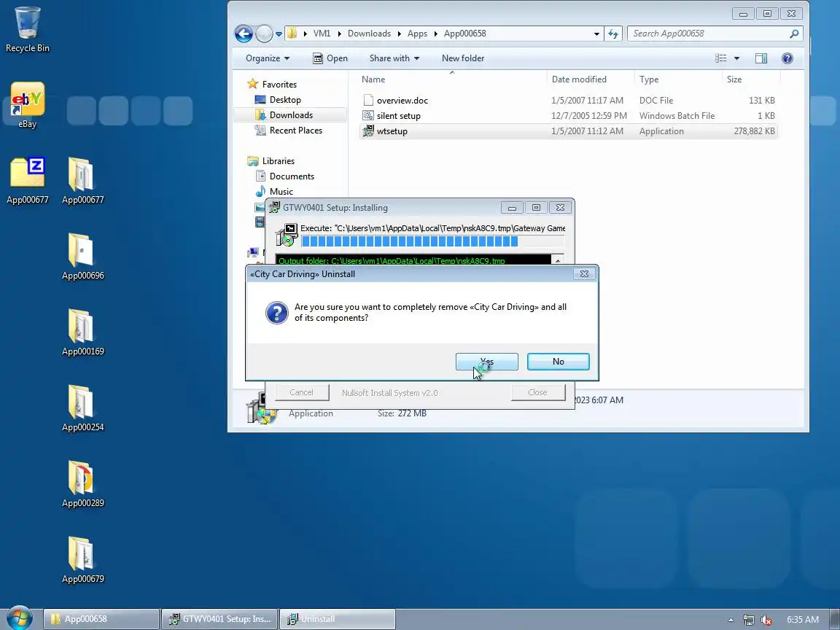Click the Open toolbar button
Screen dimensions: 840x630
(x=330, y=58)
